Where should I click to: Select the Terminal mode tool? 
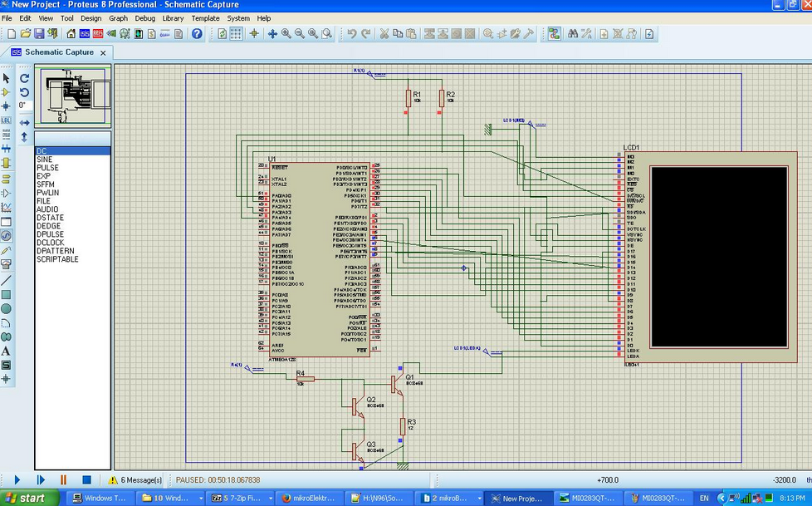pos(7,181)
